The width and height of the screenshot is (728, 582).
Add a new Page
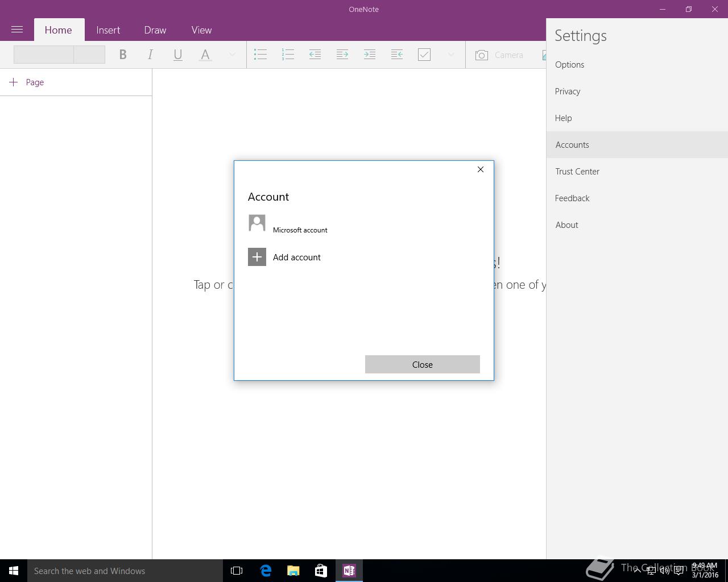pyautogui.click(x=27, y=82)
